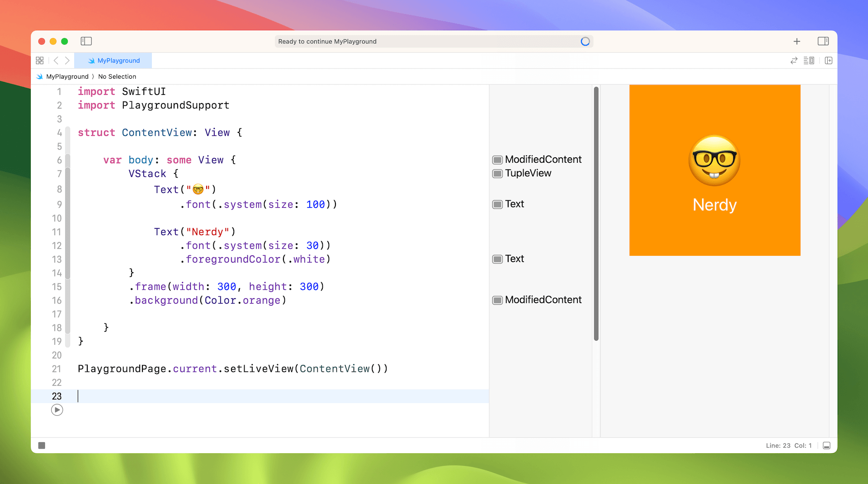The image size is (868, 484).
Task: Open the No Selection jump bar menu
Action: point(117,76)
